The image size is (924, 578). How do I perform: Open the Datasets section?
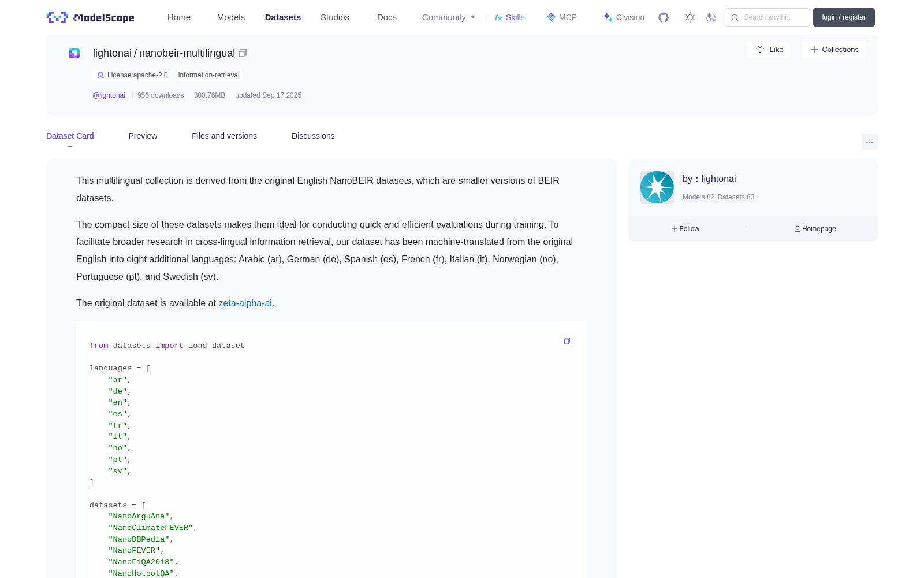click(x=283, y=17)
